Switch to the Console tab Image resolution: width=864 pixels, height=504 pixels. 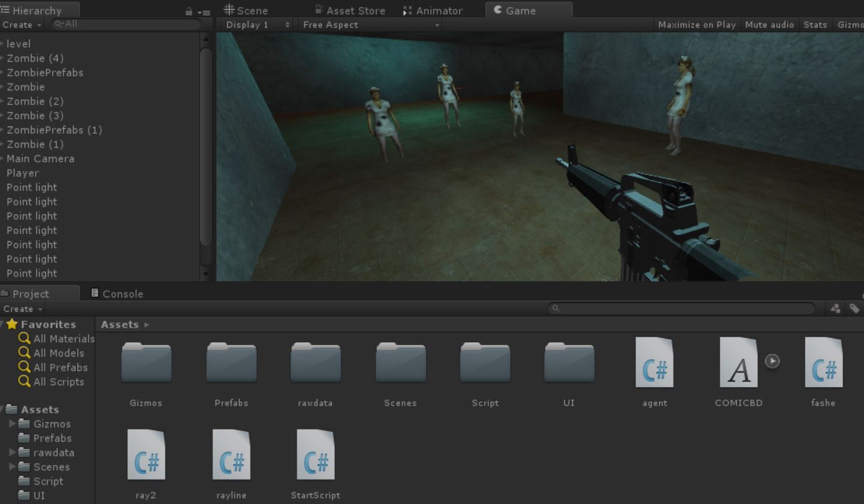tap(117, 293)
